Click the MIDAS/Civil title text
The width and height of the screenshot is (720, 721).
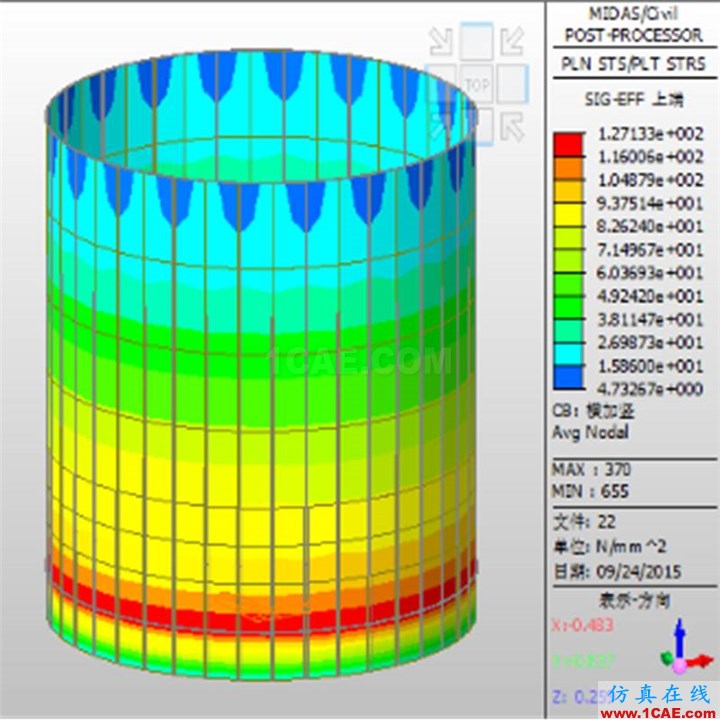point(633,14)
